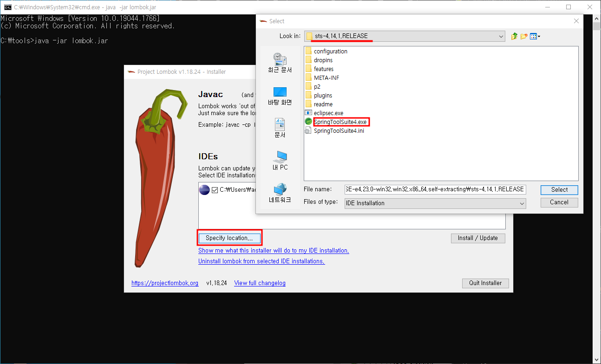Open 바탕 화면 shortcut in places bar
The width and height of the screenshot is (601, 364).
tap(280, 96)
